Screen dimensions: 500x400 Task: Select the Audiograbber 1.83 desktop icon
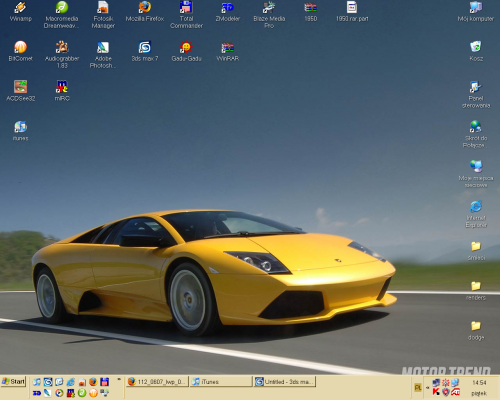pos(62,54)
